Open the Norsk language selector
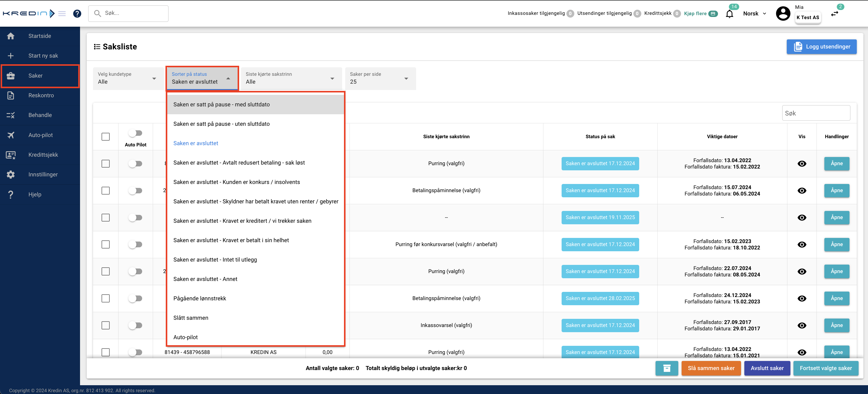This screenshot has width=868, height=394. point(754,14)
